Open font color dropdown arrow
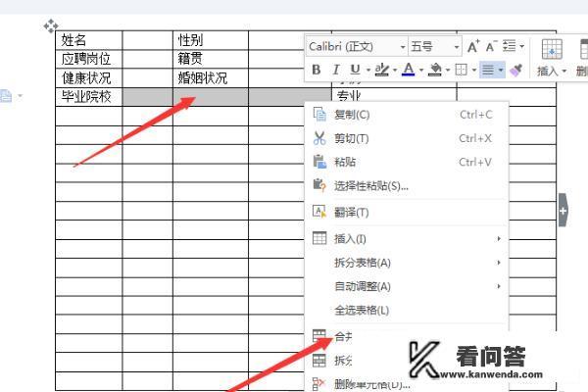This screenshot has height=392, width=588. click(x=421, y=71)
